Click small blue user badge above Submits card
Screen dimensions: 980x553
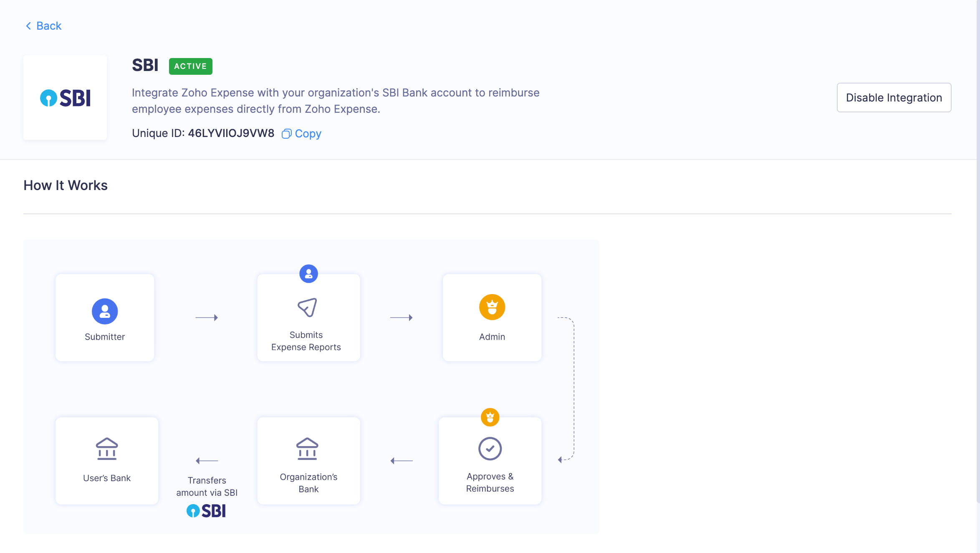click(308, 274)
